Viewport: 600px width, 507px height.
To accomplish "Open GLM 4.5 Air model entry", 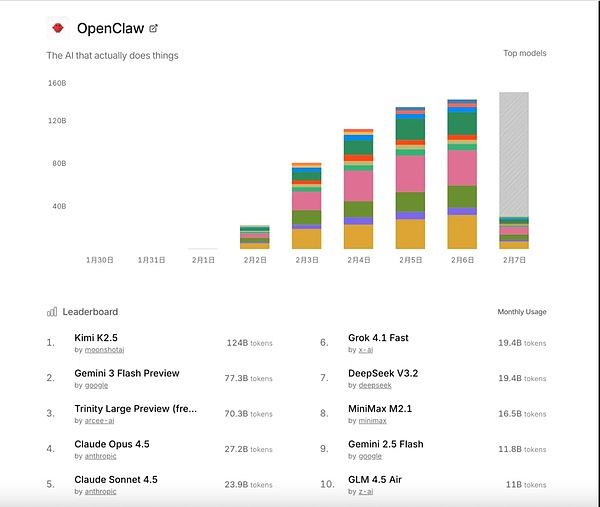I will (x=377, y=480).
